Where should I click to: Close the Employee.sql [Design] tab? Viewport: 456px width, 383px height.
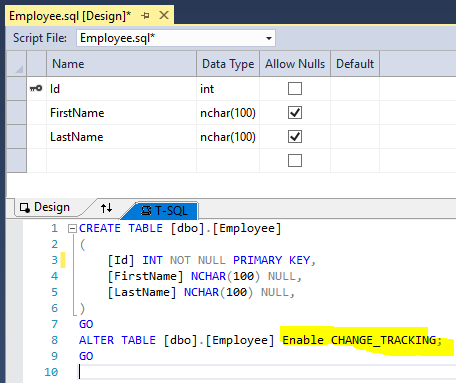(x=164, y=15)
